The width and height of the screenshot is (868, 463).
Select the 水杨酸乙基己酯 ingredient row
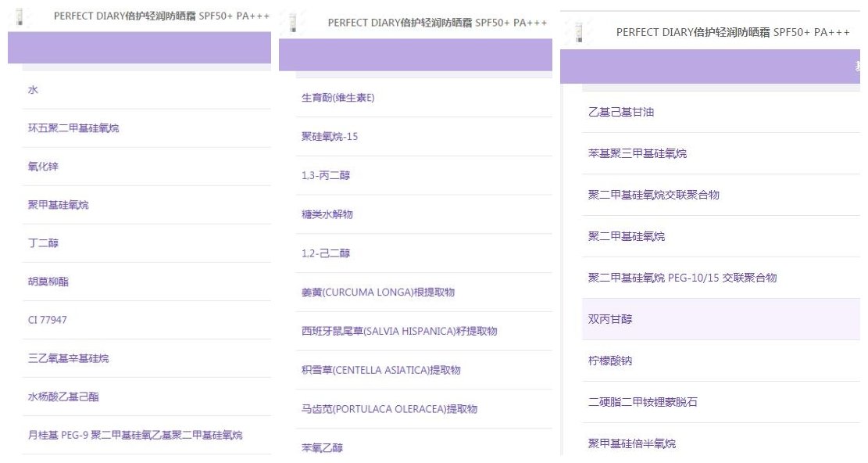(63, 397)
